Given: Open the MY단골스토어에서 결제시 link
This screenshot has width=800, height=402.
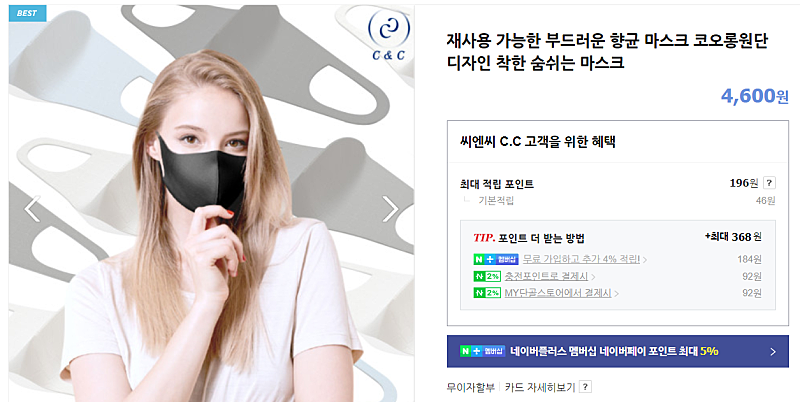Looking at the screenshot, I should 561,293.
